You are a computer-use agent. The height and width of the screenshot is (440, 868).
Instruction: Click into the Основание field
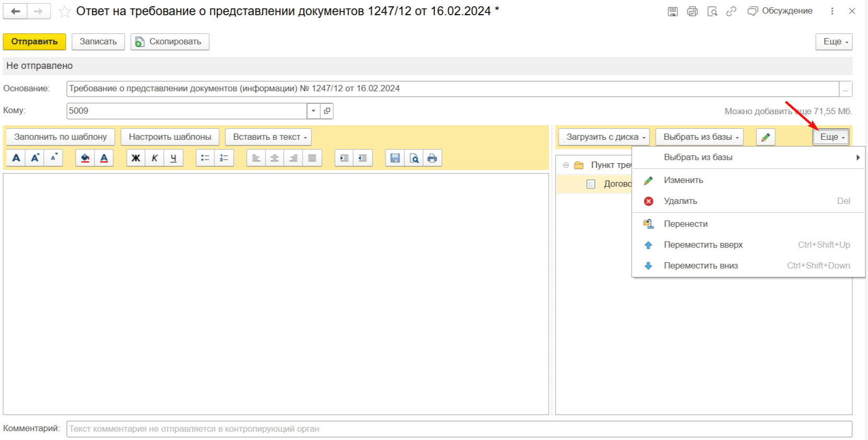(453, 89)
